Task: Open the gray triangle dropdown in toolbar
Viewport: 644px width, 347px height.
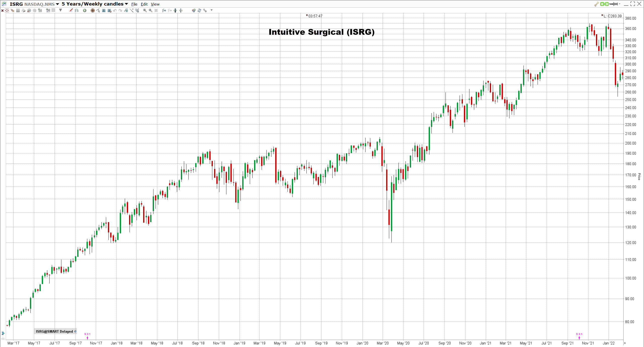Action: pos(60,10)
